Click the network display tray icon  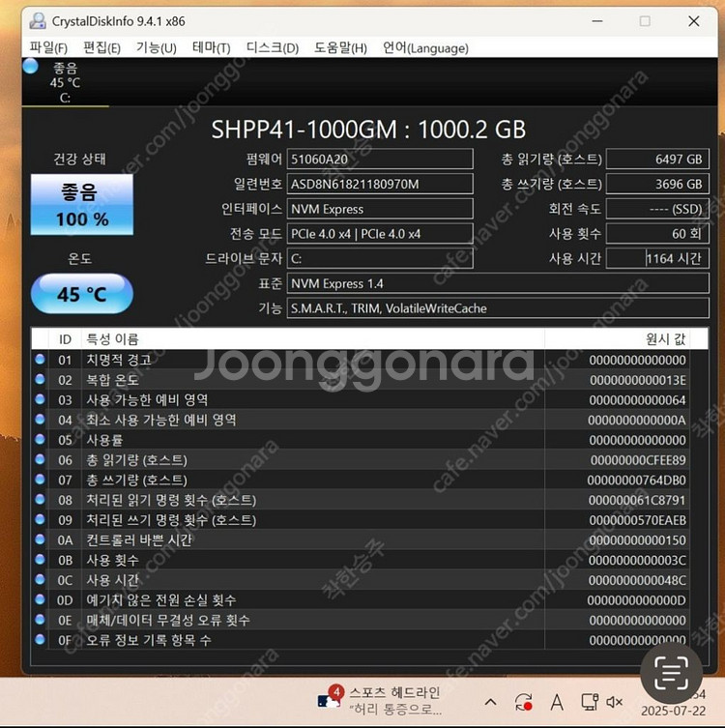point(590,702)
